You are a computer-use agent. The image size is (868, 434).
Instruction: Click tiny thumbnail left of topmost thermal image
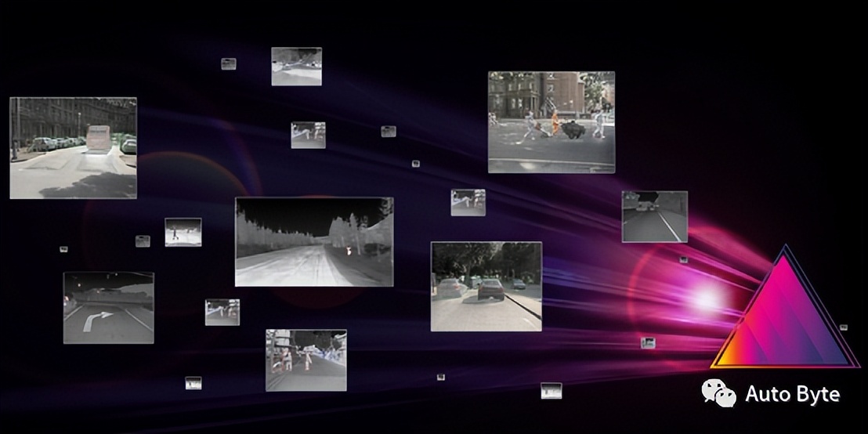pyautogui.click(x=228, y=63)
